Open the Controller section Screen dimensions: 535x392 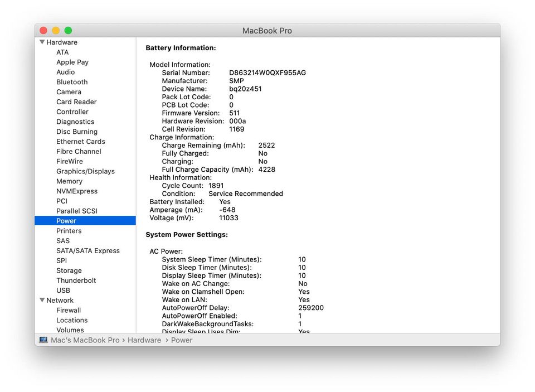click(x=72, y=112)
